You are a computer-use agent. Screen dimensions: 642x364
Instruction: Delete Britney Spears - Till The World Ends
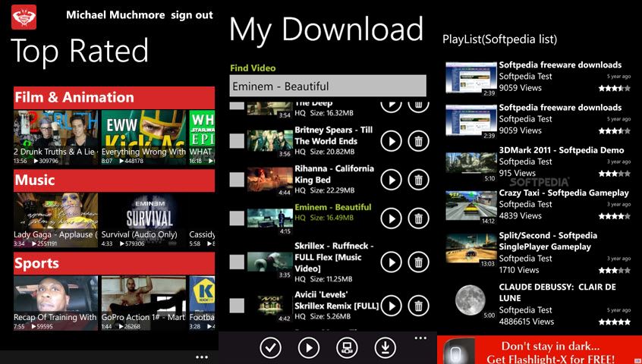tap(418, 142)
